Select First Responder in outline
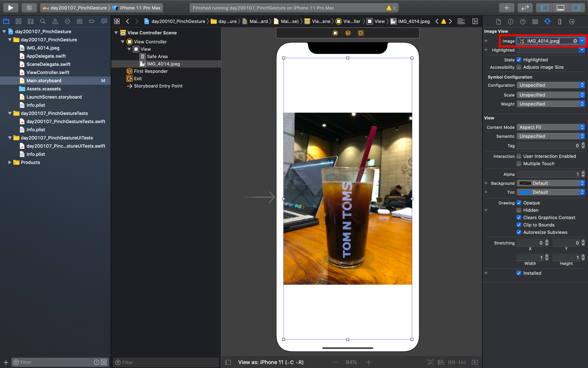Viewport: 588px width, 368px height. (x=150, y=71)
